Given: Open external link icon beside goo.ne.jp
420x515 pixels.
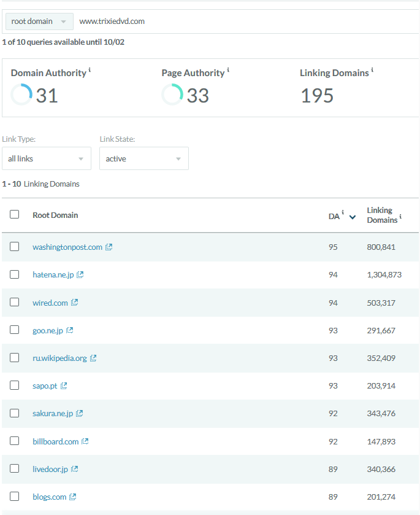Looking at the screenshot, I should [69, 330].
